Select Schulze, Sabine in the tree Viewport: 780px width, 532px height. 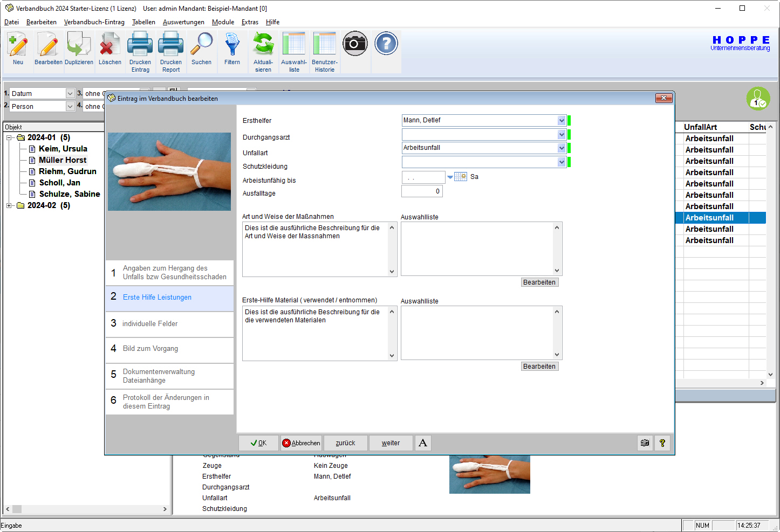click(70, 194)
